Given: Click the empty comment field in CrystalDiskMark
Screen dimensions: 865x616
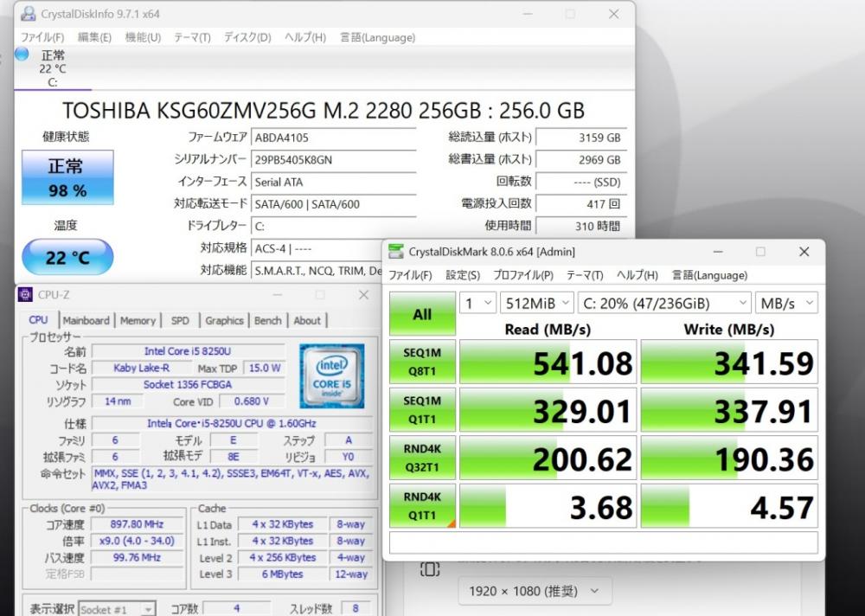Looking at the screenshot, I should (604, 542).
